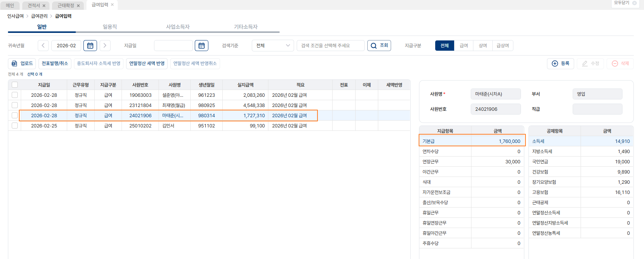This screenshot has height=259, width=644.
Task: Click the Excel 업로드 button
Action: (x=22, y=64)
